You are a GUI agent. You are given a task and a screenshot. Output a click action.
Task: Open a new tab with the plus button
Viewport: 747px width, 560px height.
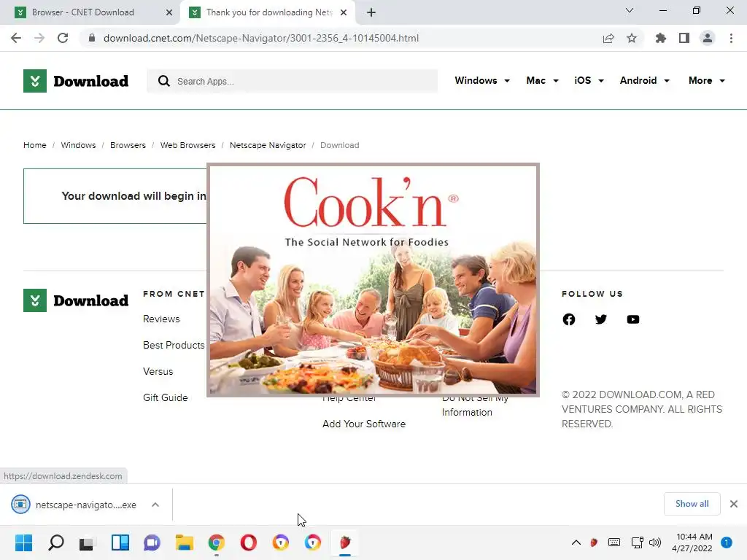pyautogui.click(x=371, y=12)
